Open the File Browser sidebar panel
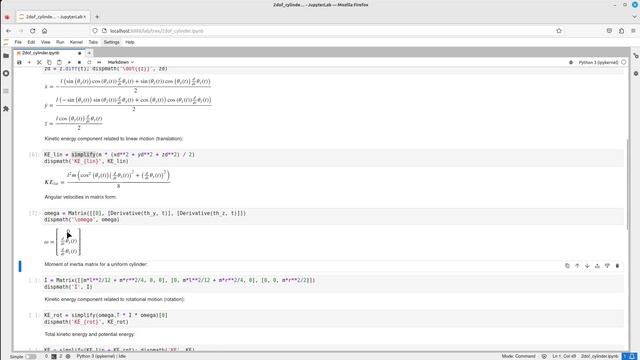Screen dimensions: 640x360 pos(6,56)
